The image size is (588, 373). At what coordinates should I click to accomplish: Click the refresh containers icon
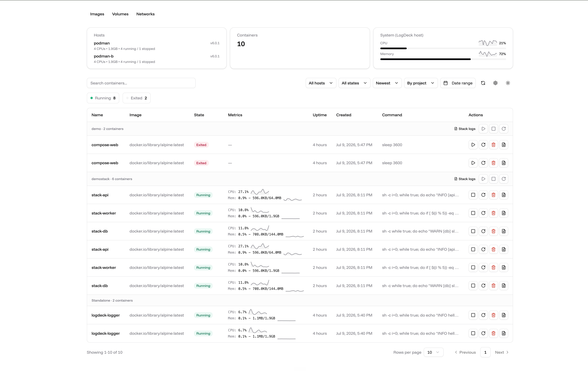pyautogui.click(x=483, y=83)
